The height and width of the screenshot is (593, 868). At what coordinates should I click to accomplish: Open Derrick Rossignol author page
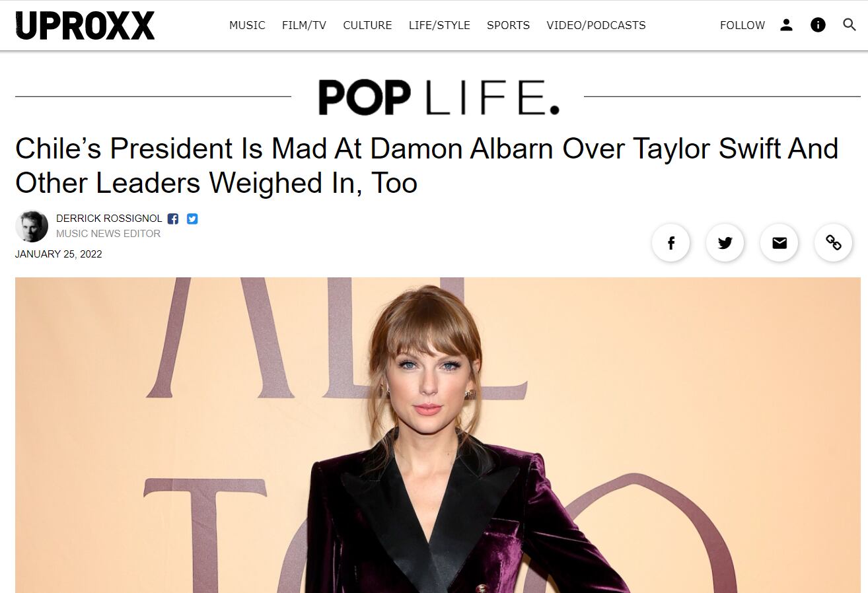tap(109, 219)
